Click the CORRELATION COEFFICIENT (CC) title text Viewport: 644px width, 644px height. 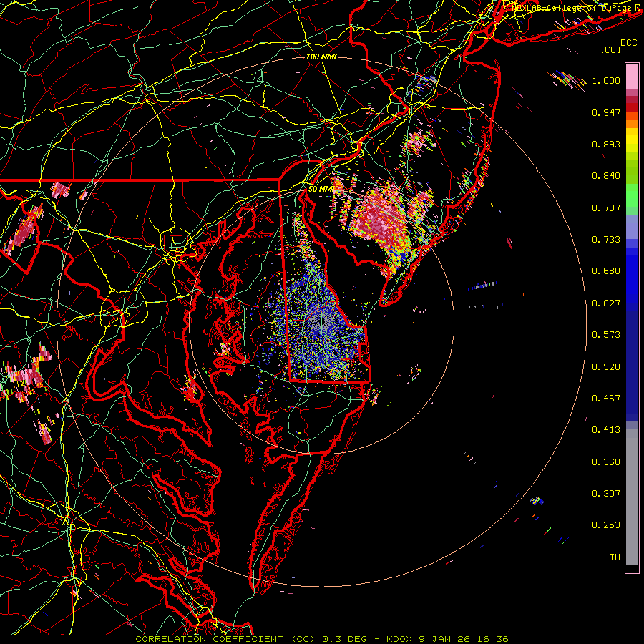(225, 639)
